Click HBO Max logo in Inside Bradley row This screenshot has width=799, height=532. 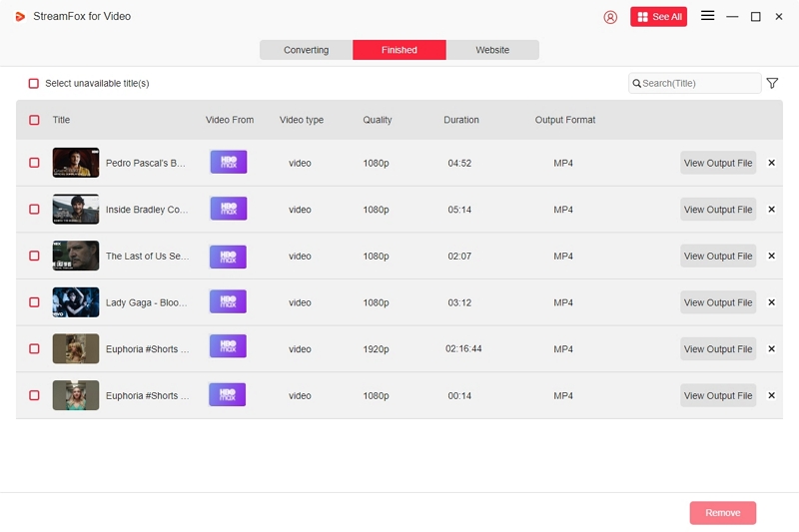coord(228,209)
